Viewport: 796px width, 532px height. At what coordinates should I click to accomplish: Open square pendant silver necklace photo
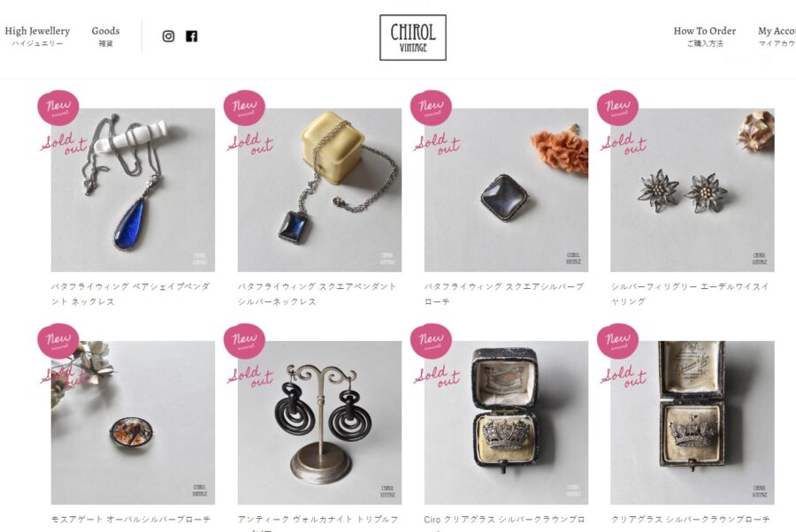319,190
